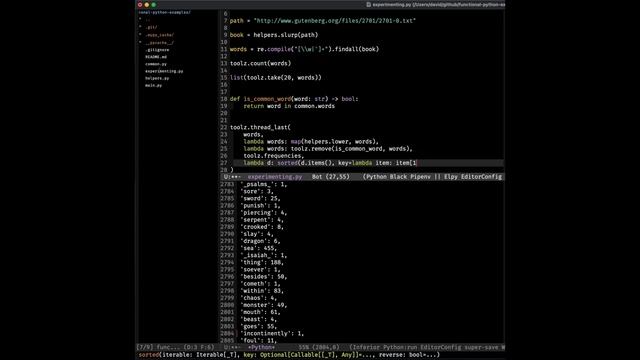Expand the __pycache__/ folder arrow
640x360 pixels.
(140, 42)
